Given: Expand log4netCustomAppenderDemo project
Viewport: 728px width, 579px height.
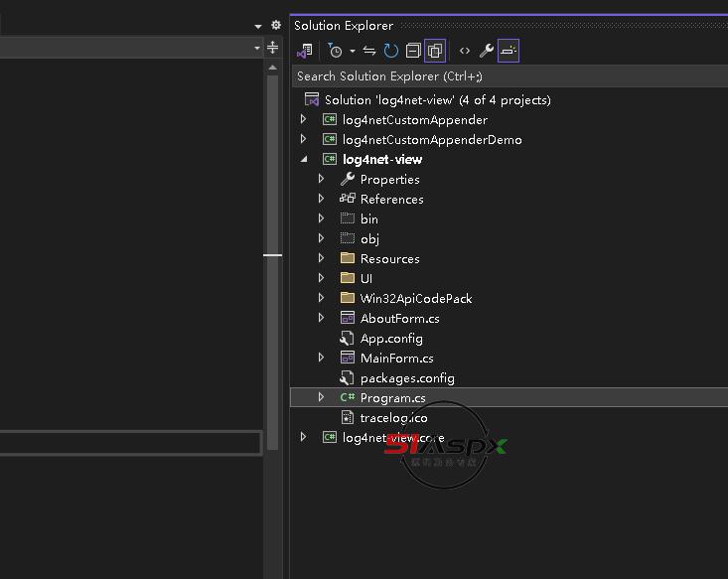Looking at the screenshot, I should point(304,139).
